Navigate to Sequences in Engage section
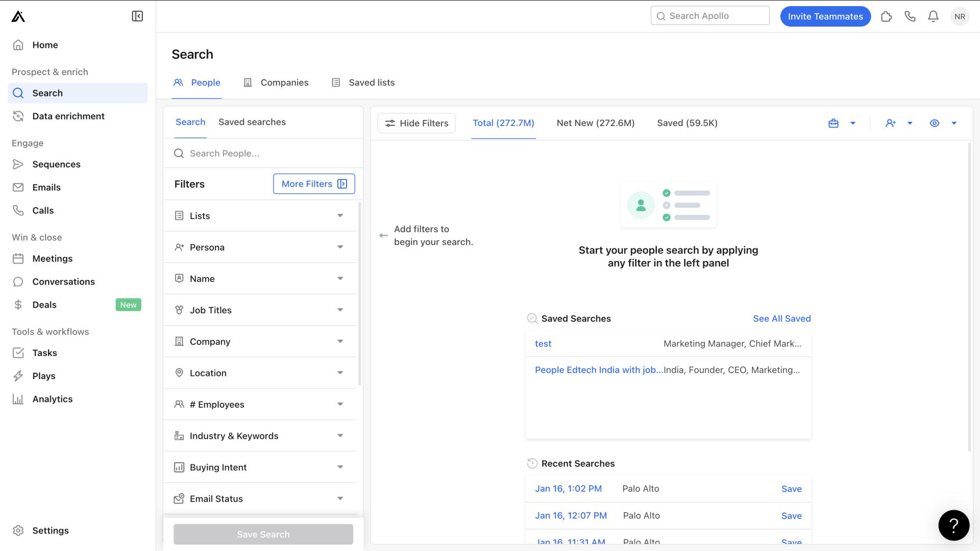The image size is (980, 551). [56, 163]
